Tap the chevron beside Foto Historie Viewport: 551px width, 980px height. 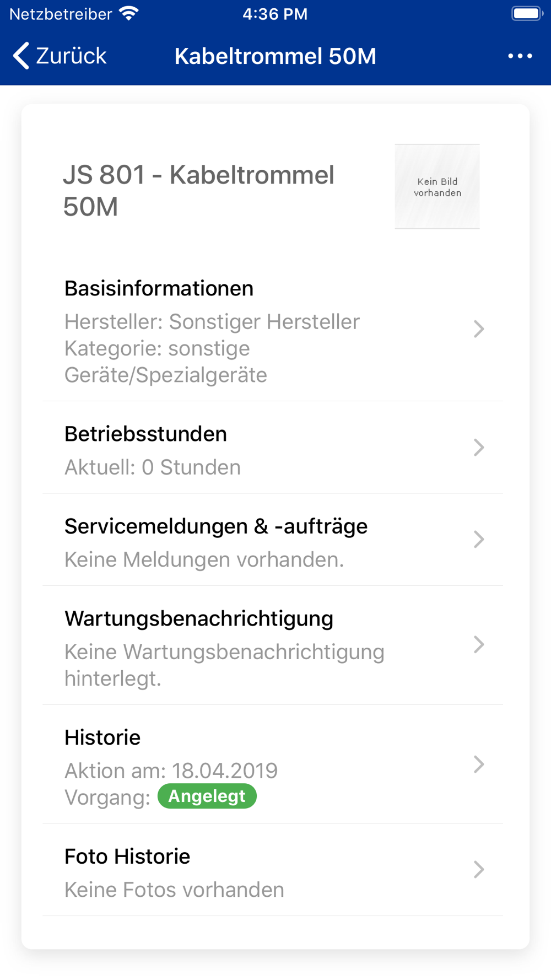(x=478, y=869)
